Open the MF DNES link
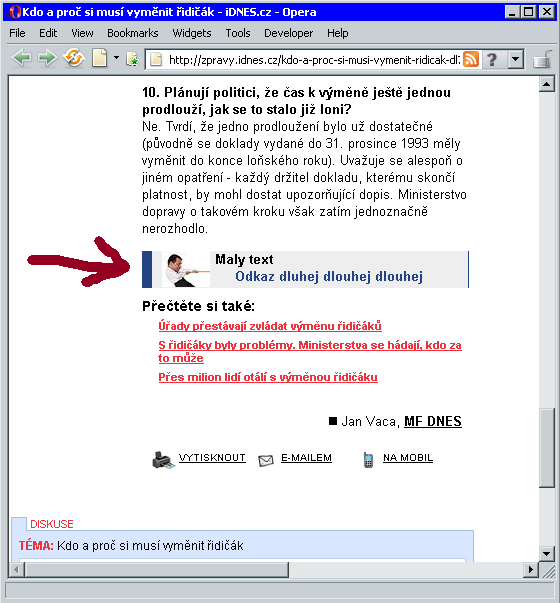 click(x=433, y=421)
